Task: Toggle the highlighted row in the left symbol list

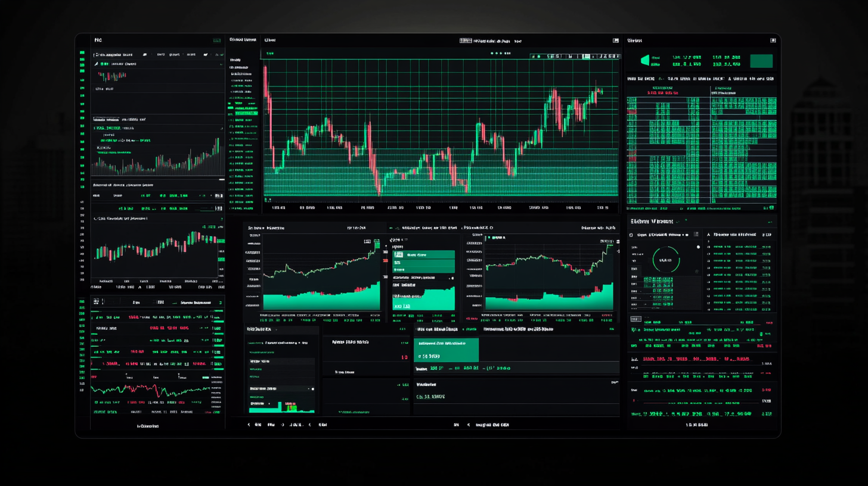Action: [244, 113]
